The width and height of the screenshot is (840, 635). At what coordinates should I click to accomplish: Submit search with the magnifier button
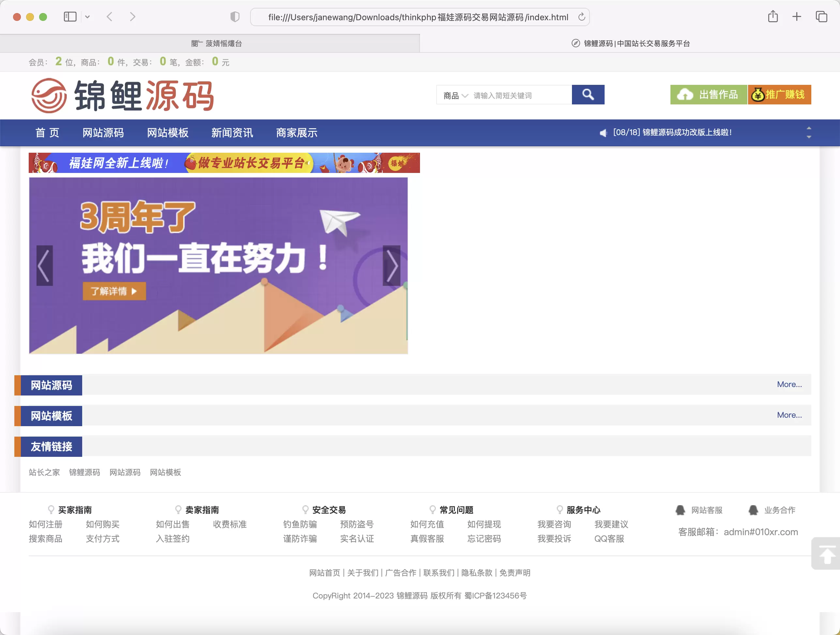tap(588, 95)
